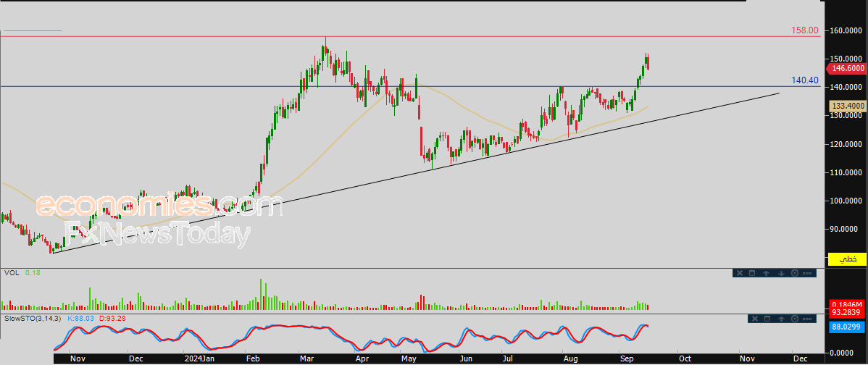This screenshot has width=868, height=365.
Task: Click the Apr label on time axis
Action: click(362, 358)
